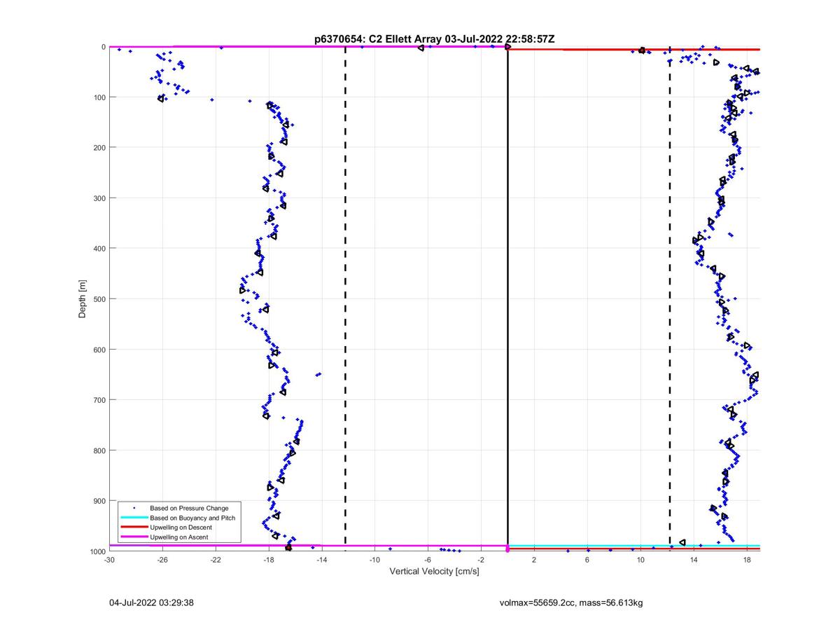Select legend entry Upwelling on Descent

coord(181,527)
